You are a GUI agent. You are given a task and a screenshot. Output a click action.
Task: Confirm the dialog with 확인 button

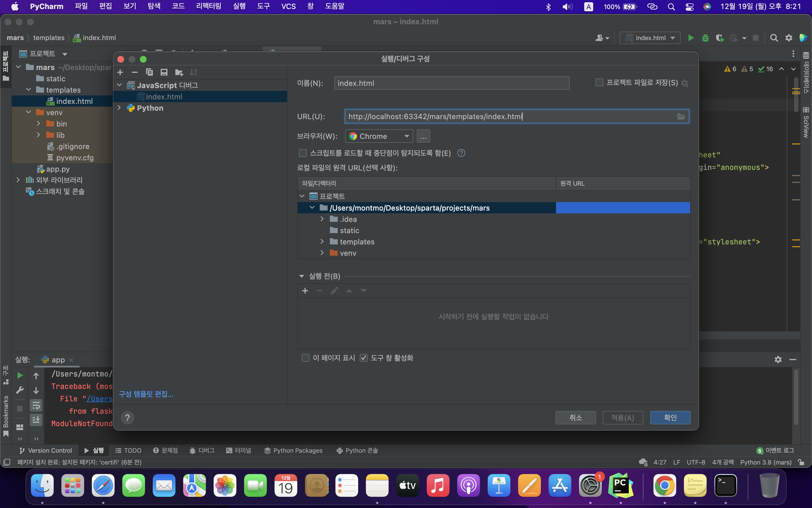click(x=670, y=418)
